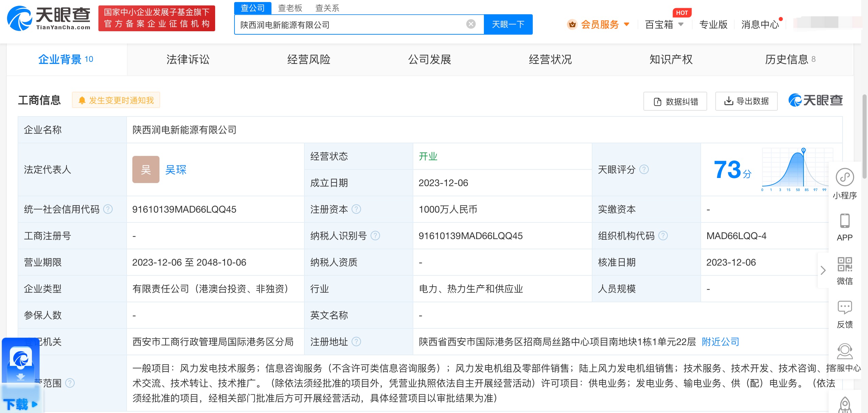Click organization code MAD66LQQ-4
The image size is (868, 413).
click(x=736, y=236)
